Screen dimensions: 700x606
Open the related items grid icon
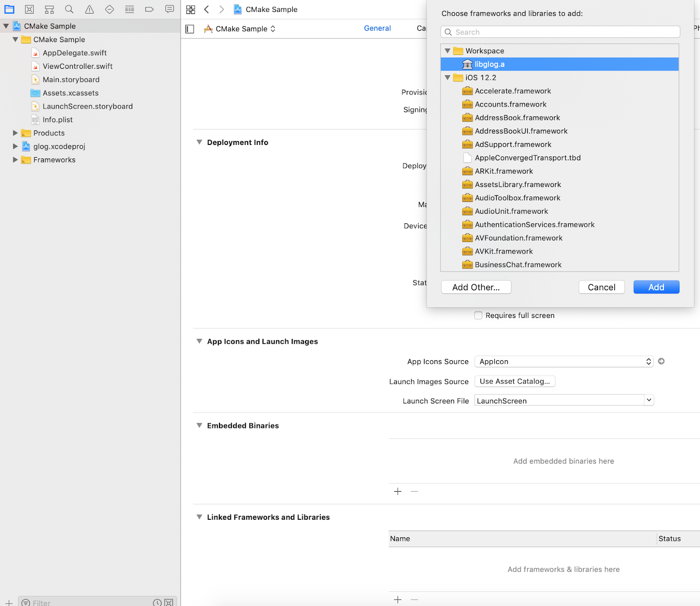point(191,10)
